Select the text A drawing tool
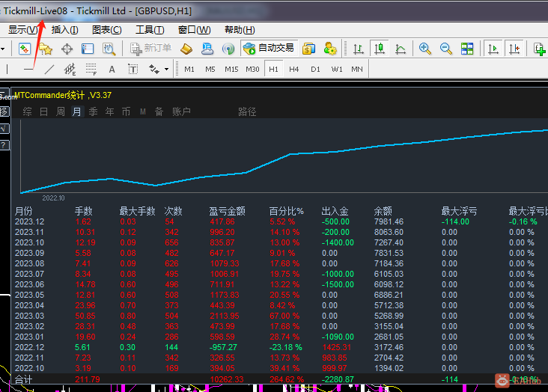This screenshot has width=548, height=392. pos(112,69)
